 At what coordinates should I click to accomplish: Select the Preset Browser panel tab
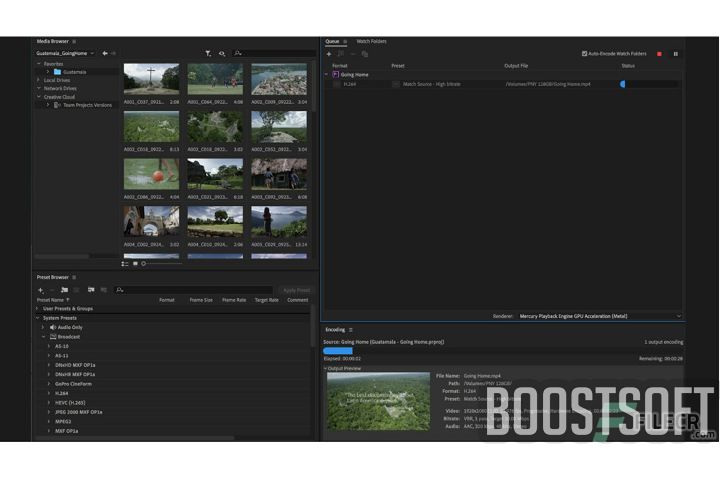(52, 277)
